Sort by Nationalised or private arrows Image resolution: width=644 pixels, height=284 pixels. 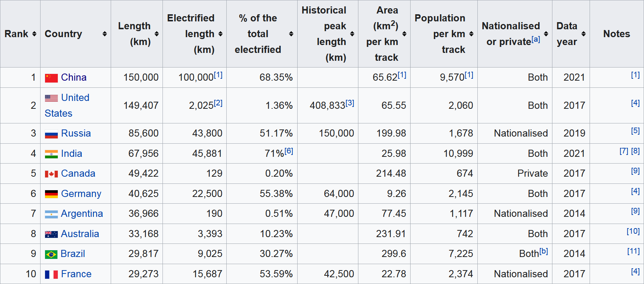coord(546,34)
